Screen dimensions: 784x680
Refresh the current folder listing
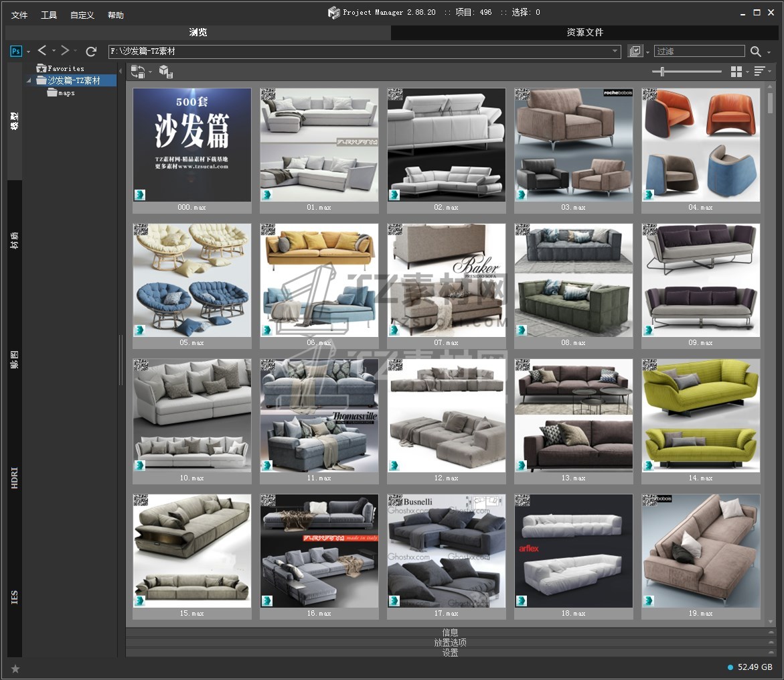[x=92, y=51]
